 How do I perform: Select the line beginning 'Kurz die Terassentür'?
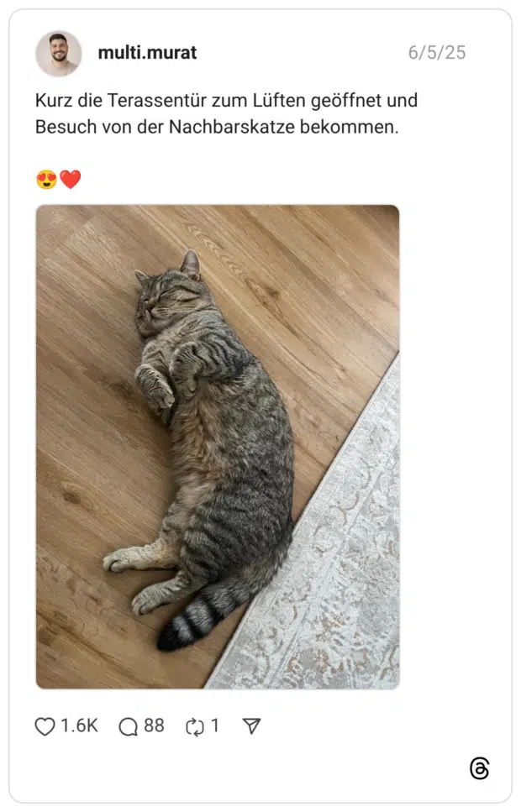[227, 100]
